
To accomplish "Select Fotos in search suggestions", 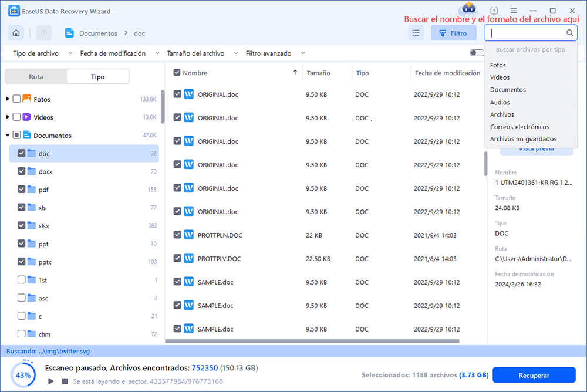I will [x=498, y=65].
